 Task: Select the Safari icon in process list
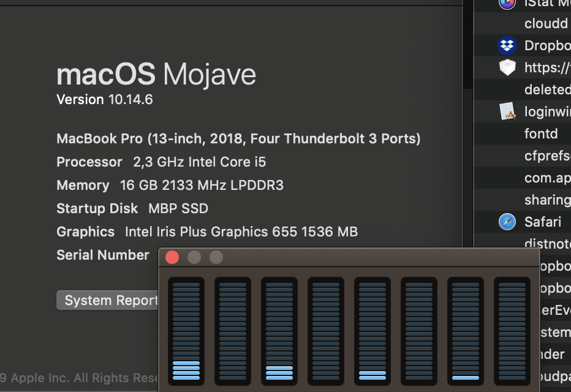coord(507,222)
